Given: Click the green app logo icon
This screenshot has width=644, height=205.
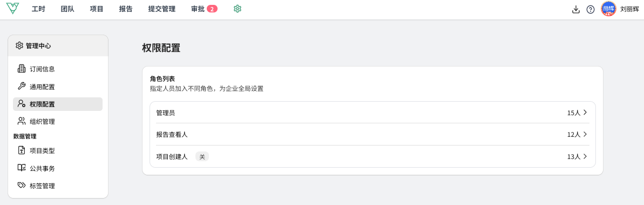Looking at the screenshot, I should tap(13, 9).
